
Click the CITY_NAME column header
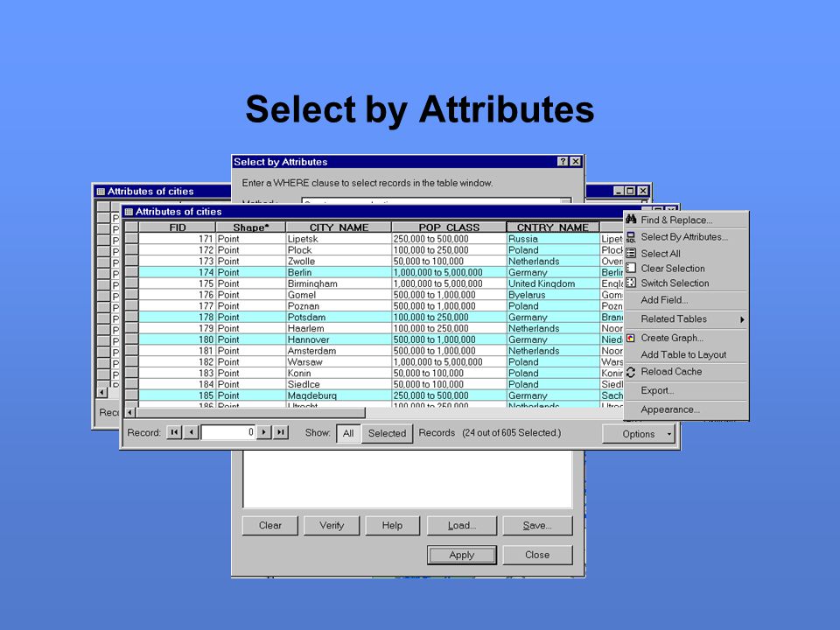click(339, 227)
